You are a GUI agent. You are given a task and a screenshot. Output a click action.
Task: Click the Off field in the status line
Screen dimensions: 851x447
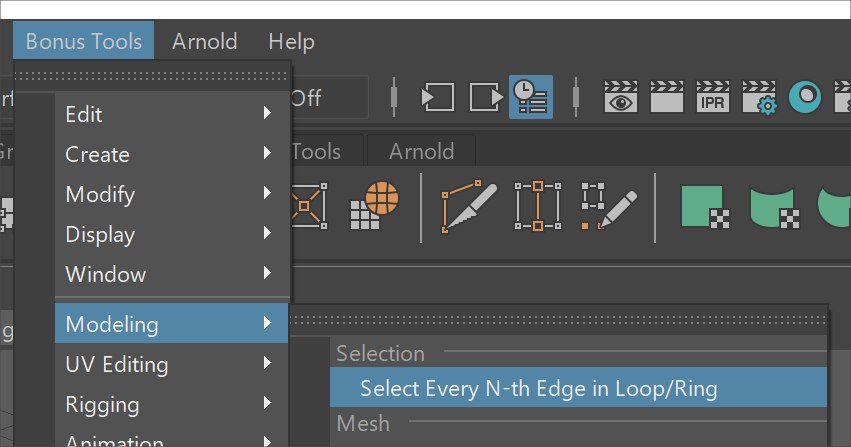[329, 98]
